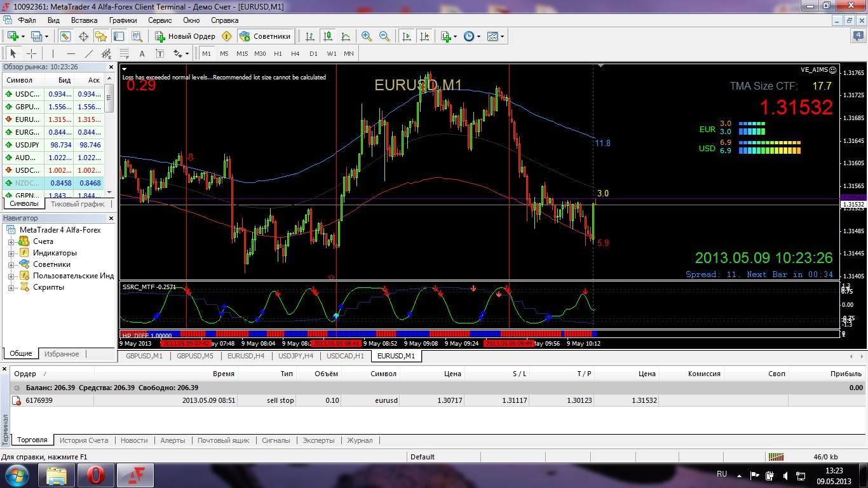Screen dimensions: 868x488
Task: Toggle the Navigator window star-folder icon
Action: click(x=101, y=36)
